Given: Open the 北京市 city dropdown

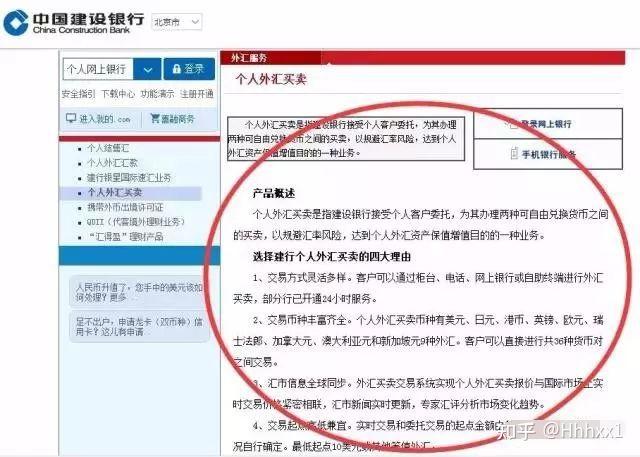Looking at the screenshot, I should click(176, 21).
